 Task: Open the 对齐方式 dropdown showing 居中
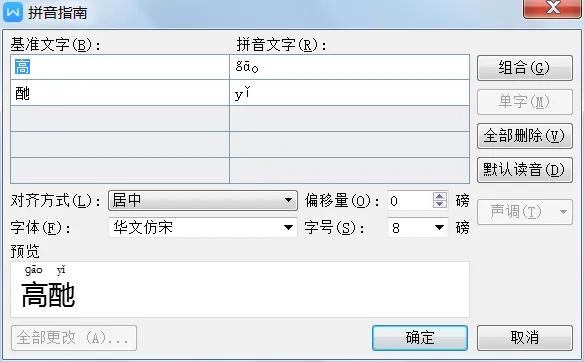click(x=203, y=200)
